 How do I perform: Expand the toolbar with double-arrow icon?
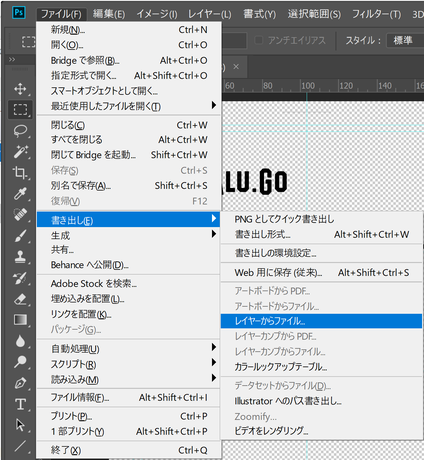(x=12, y=60)
